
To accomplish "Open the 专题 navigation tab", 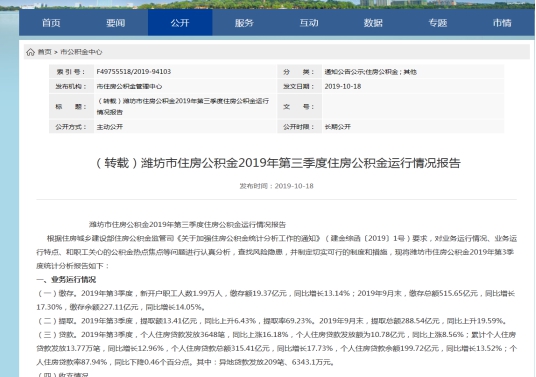I will [x=438, y=23].
